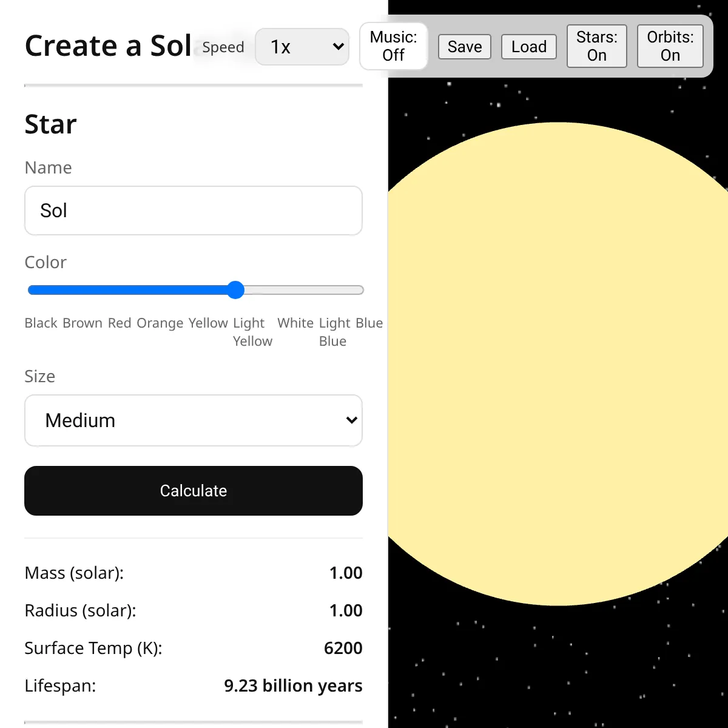Disable the Orbits: On toggle
Viewport: 728px width, 728px height.
(670, 46)
